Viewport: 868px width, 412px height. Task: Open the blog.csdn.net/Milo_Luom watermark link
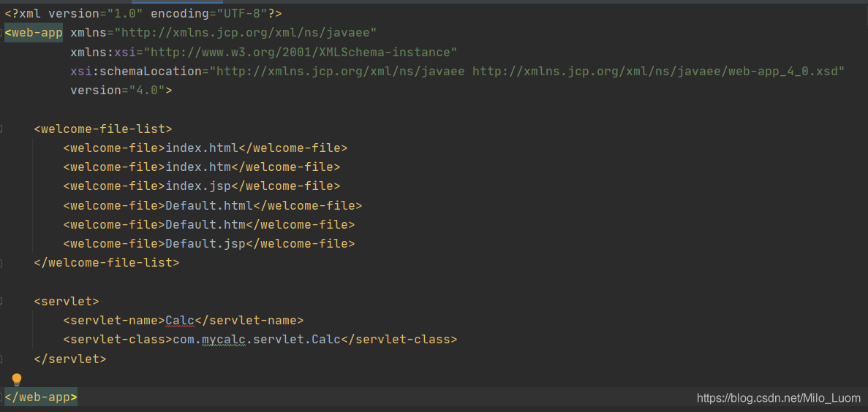tap(779, 398)
